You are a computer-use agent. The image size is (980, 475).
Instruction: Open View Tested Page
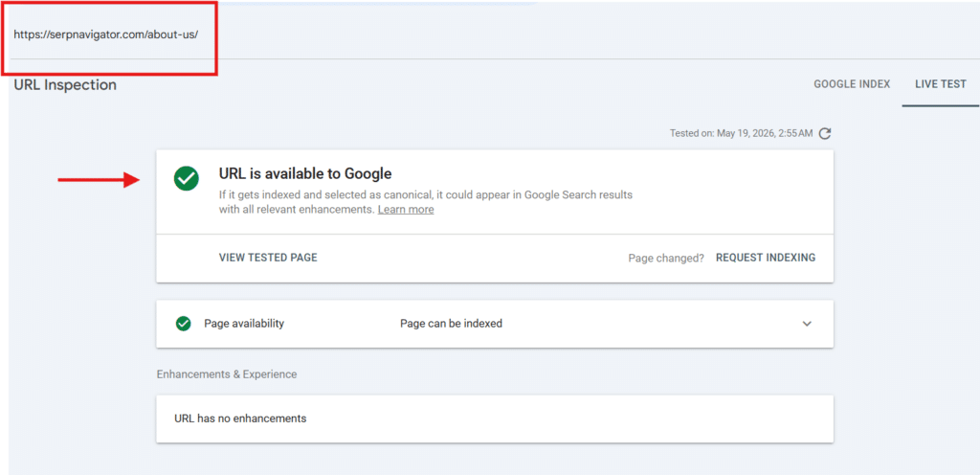(268, 258)
